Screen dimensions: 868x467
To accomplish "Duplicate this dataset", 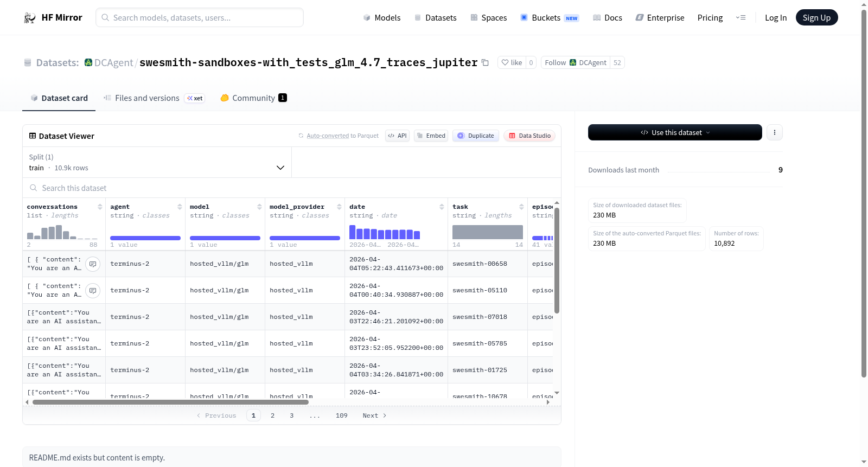I will [x=476, y=136].
